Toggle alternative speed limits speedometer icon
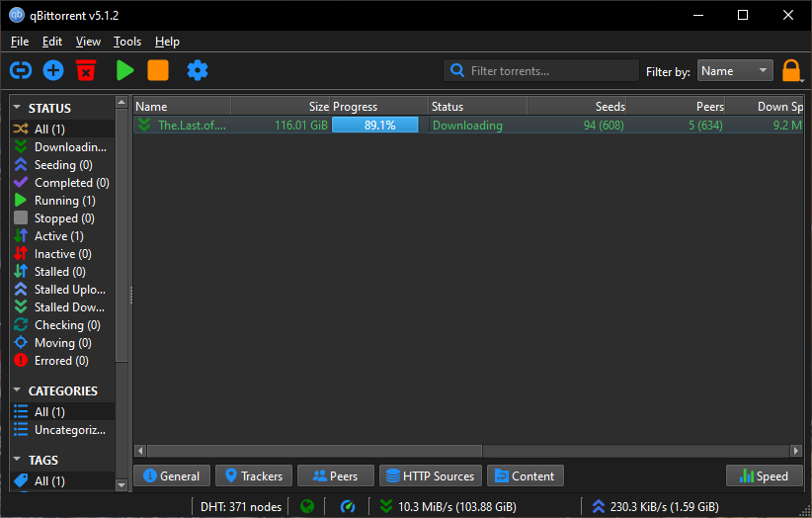The width and height of the screenshot is (812, 518). click(348, 506)
